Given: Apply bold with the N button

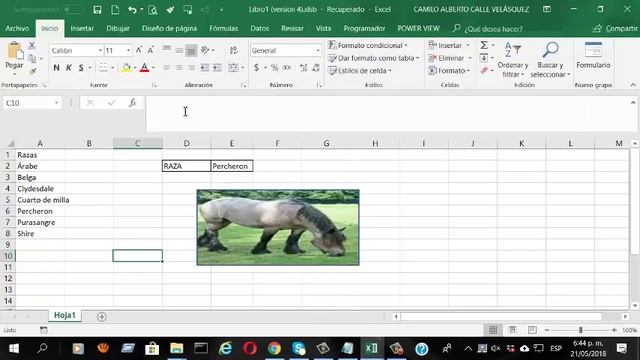Looking at the screenshot, I should click(56, 68).
